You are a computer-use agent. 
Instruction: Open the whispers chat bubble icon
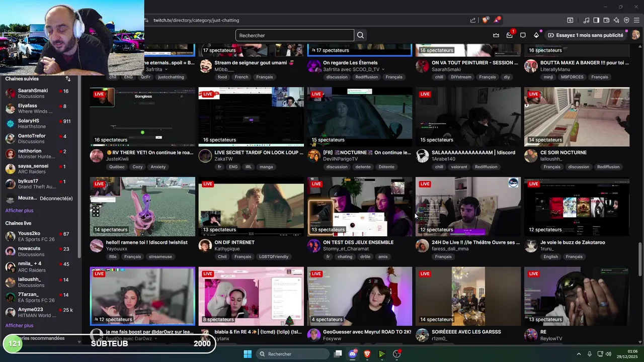[523, 35]
